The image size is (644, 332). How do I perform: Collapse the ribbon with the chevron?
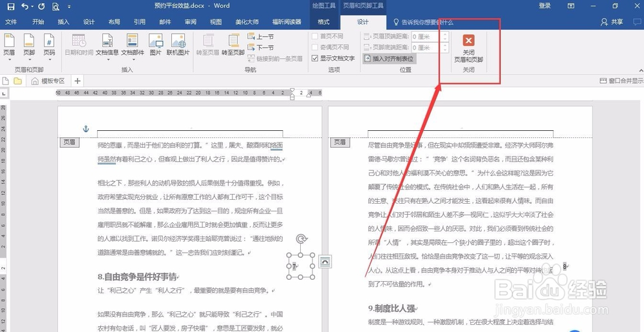click(x=641, y=70)
